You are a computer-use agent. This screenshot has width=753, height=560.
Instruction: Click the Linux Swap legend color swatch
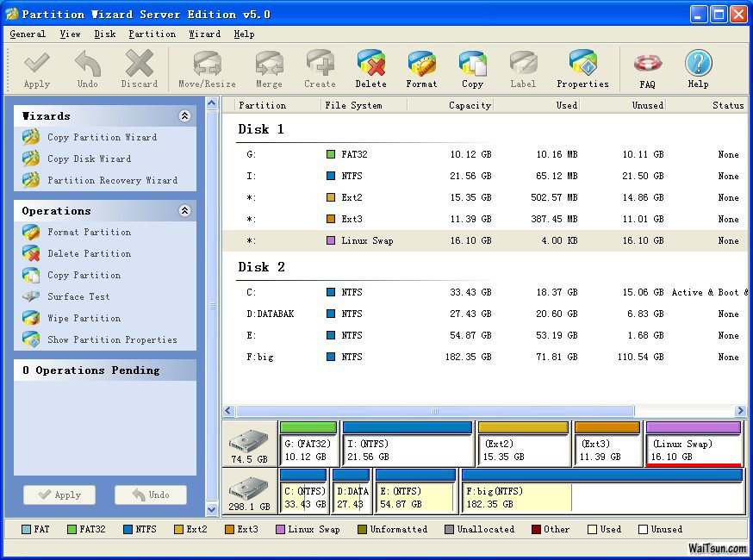tap(281, 530)
